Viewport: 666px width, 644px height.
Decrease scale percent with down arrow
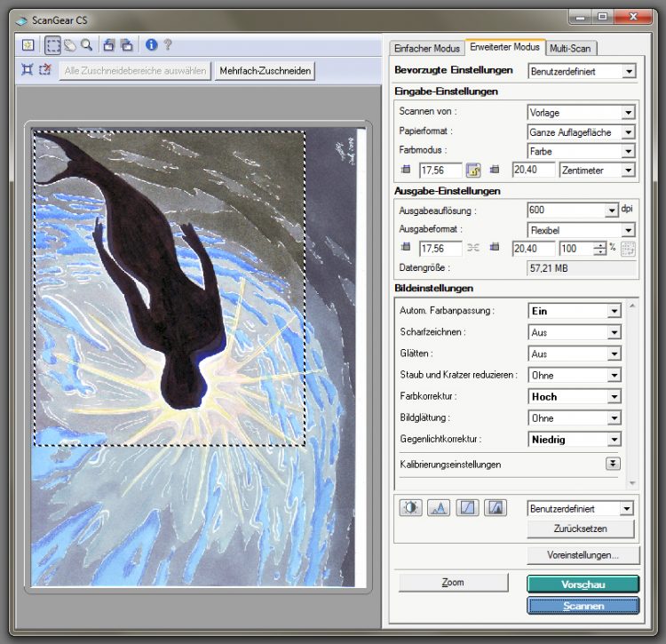tap(599, 252)
